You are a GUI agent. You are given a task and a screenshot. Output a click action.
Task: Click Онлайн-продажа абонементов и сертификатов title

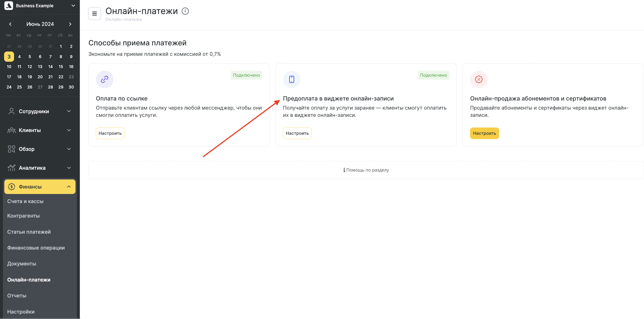pos(538,98)
